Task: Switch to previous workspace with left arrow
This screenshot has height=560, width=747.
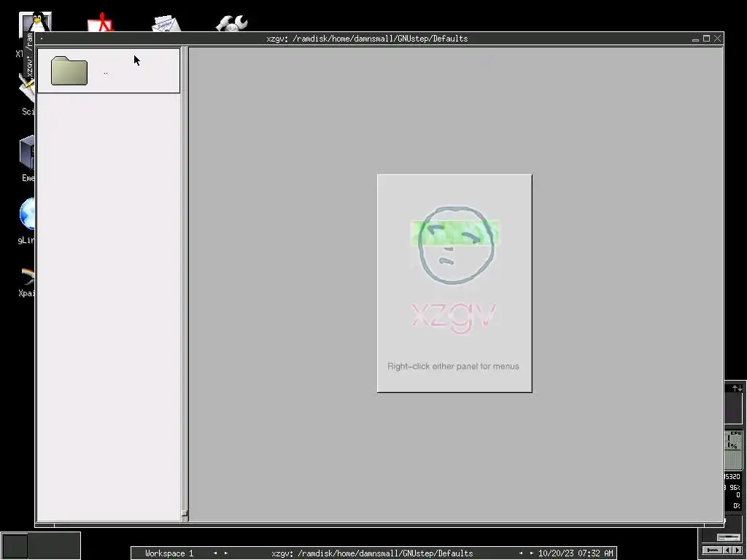Action: (x=215, y=553)
